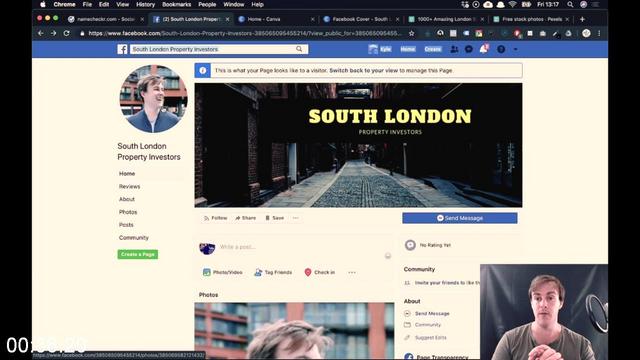Click Check in in post composer
Image resolution: width=640 pixels, height=360 pixels.
(x=320, y=272)
